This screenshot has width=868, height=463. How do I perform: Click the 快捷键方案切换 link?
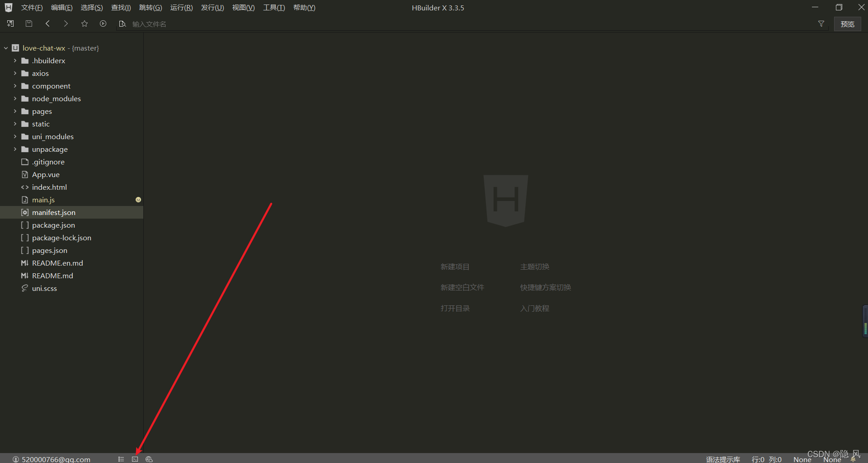(x=545, y=288)
